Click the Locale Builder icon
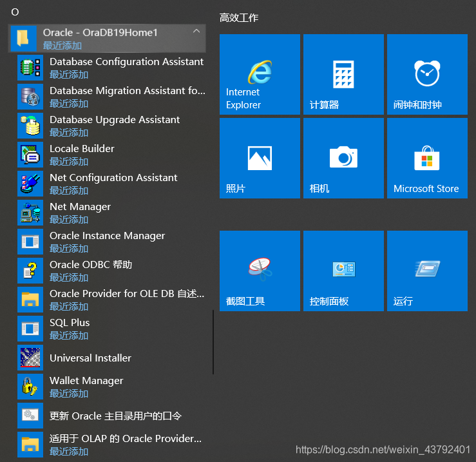 click(x=30, y=155)
